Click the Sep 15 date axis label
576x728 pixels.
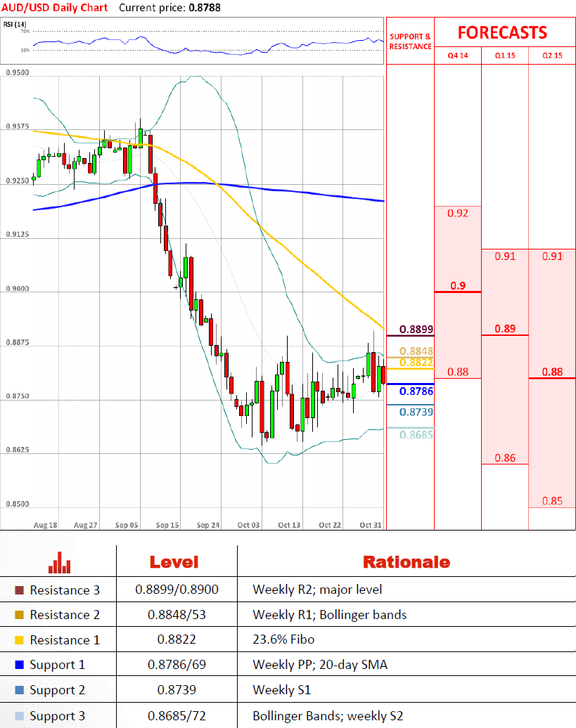(x=167, y=525)
